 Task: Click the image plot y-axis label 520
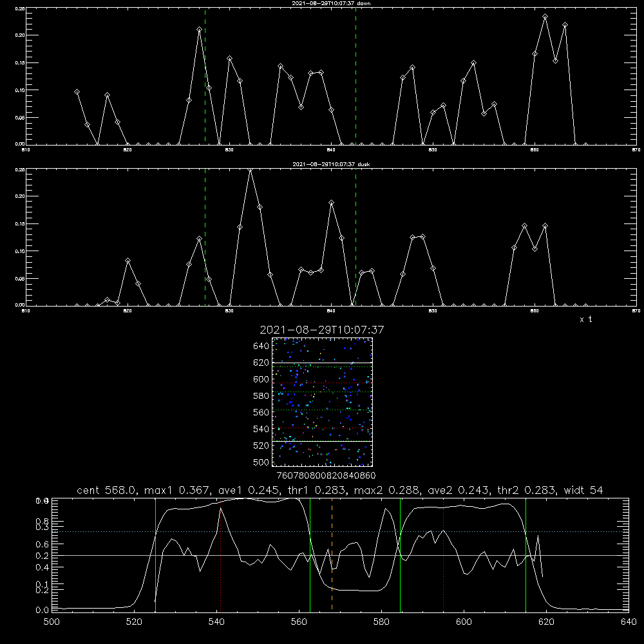pos(261,446)
